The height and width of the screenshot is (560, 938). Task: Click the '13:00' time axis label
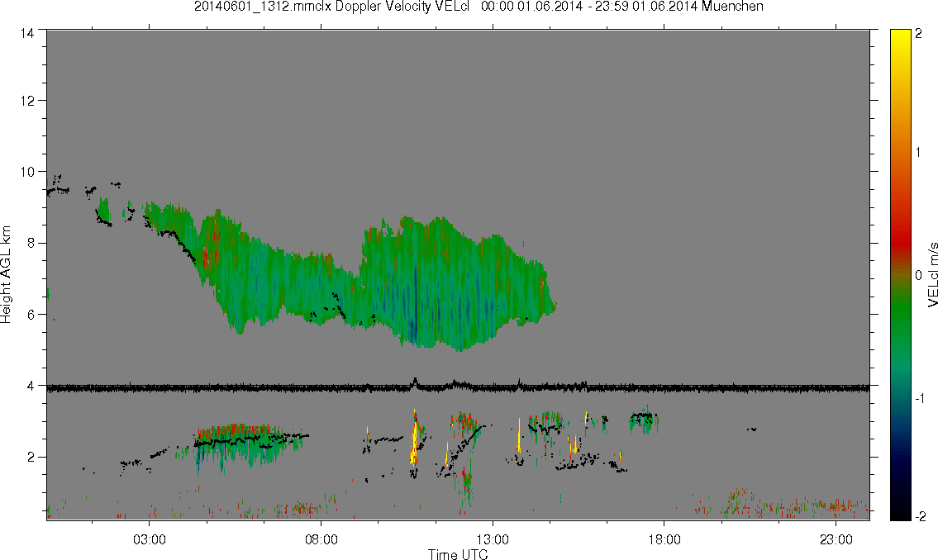coord(493,540)
